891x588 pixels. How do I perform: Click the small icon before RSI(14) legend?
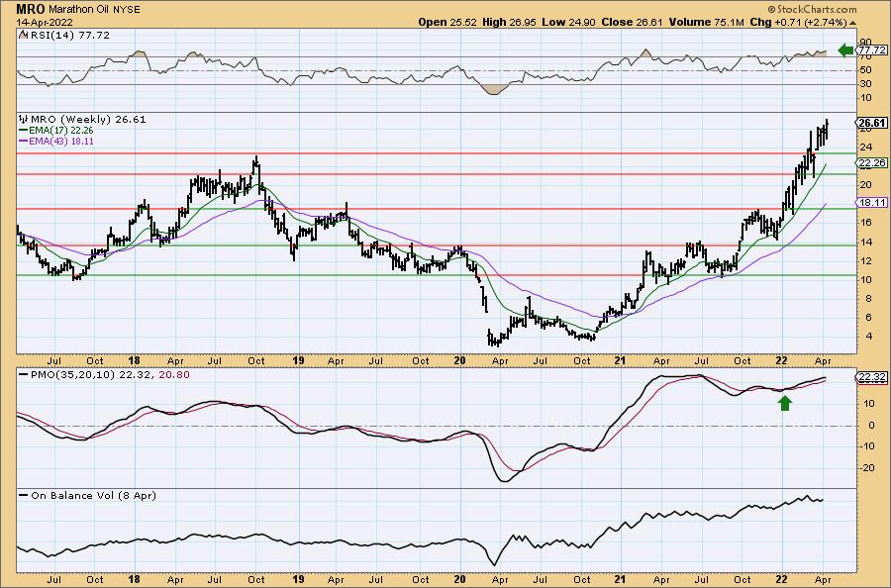(x=23, y=36)
